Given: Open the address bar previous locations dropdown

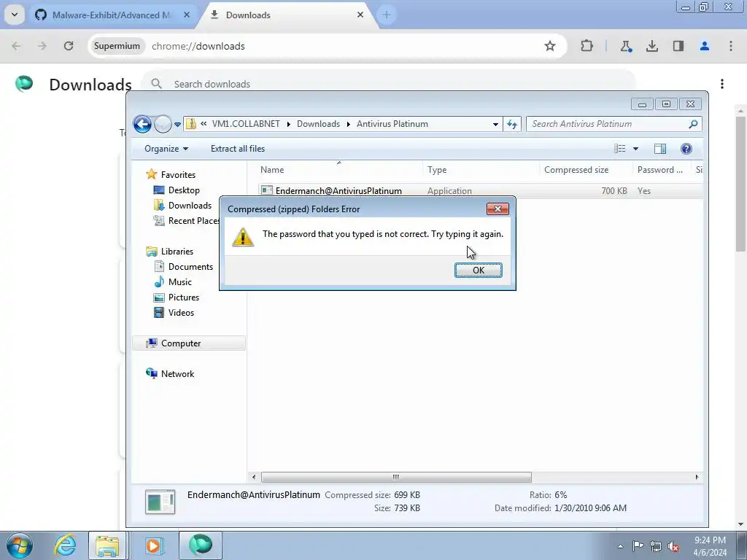Looking at the screenshot, I should pos(495,124).
